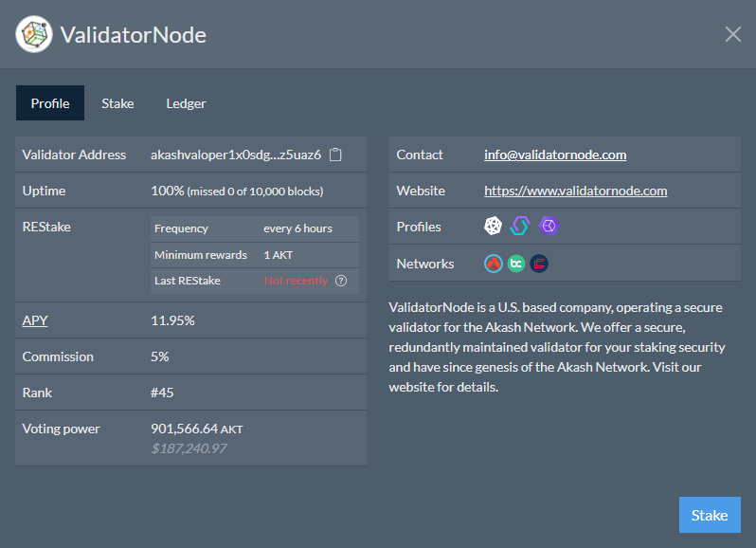The width and height of the screenshot is (756, 548).
Task: Open the purple and cyan chain-link profile icon
Action: pyautogui.click(x=520, y=226)
